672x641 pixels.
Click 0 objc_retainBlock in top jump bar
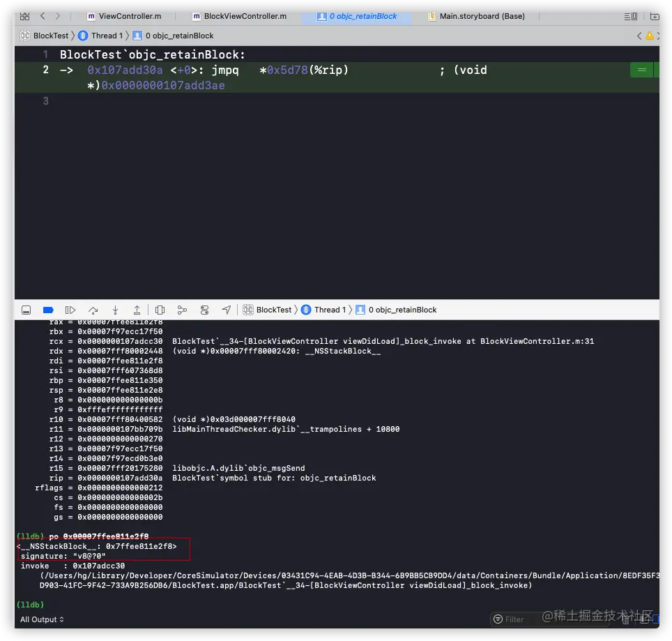click(x=173, y=36)
